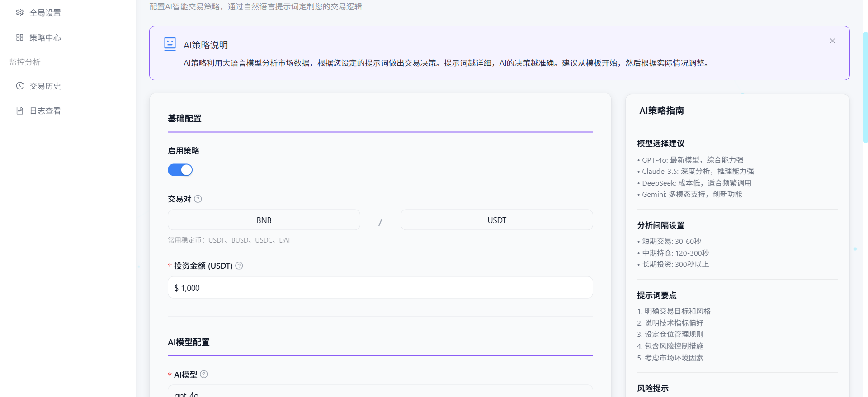The image size is (868, 397).
Task: Click the grid icon beside 策略中心
Action: (20, 37)
